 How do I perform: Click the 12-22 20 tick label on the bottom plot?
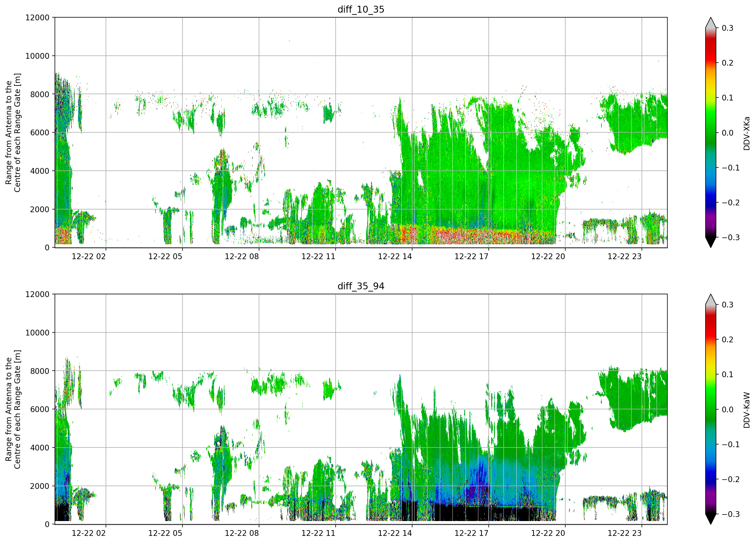click(548, 533)
